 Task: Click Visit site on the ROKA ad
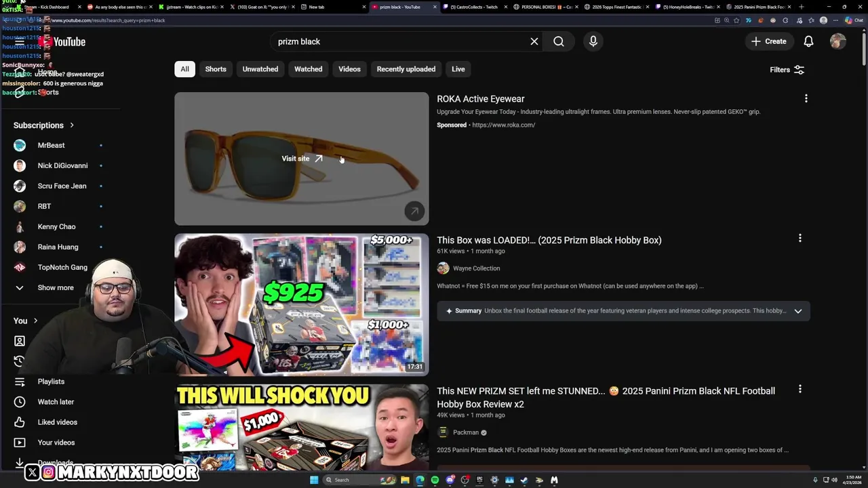pyautogui.click(x=302, y=159)
